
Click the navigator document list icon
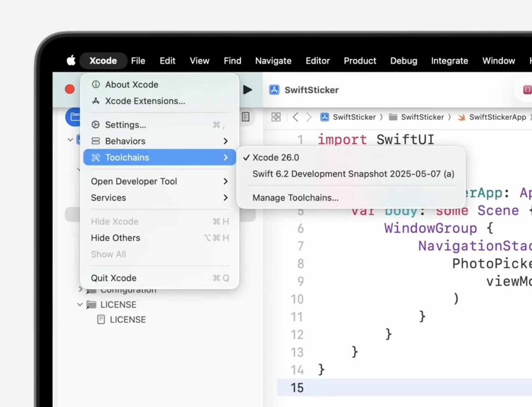pos(245,117)
